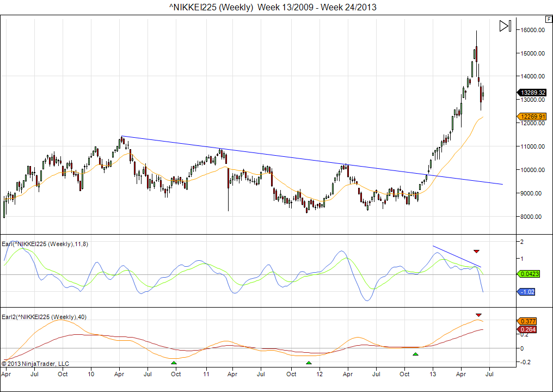Click the middle green up-triangle in Earl2 panel
Image resolution: width=553 pixels, height=392 pixels.
point(309,362)
